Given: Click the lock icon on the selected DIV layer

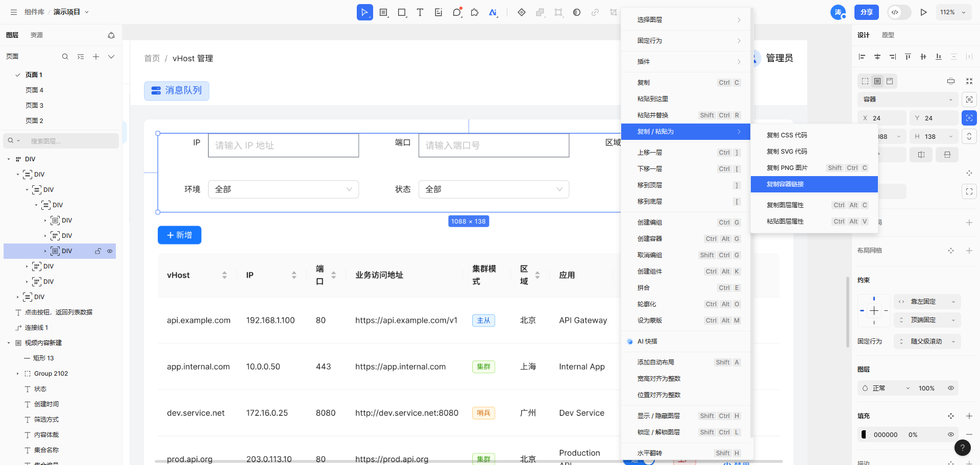Looking at the screenshot, I should (x=97, y=251).
